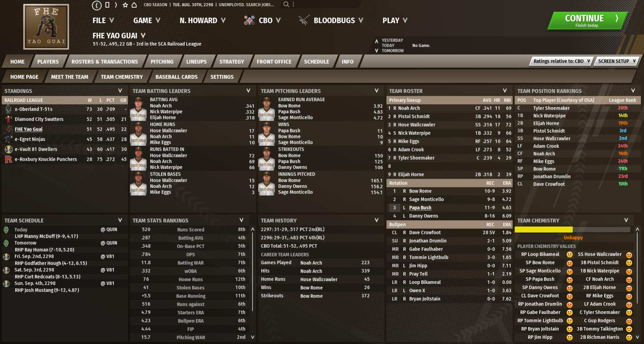Open the Screen Setup dropdown
The height and width of the screenshot is (344, 644).
click(x=617, y=61)
